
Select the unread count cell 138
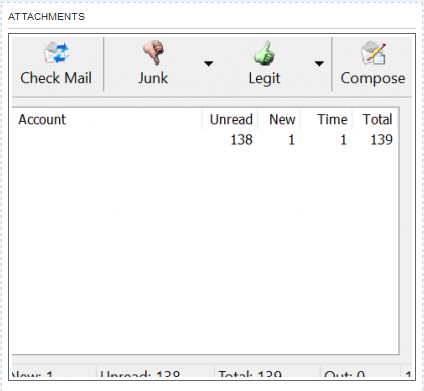[241, 140]
